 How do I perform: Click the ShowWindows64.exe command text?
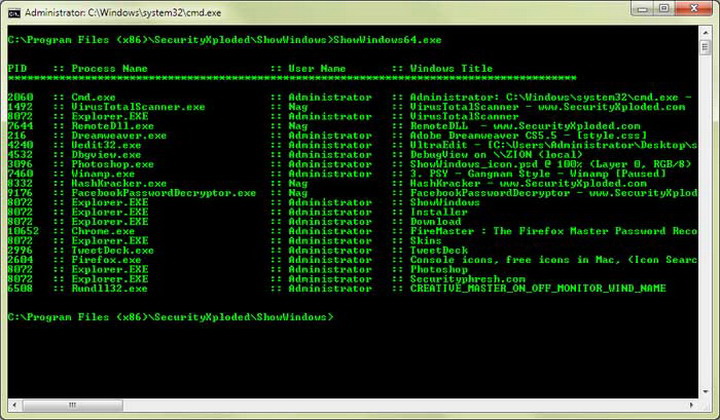coord(387,40)
